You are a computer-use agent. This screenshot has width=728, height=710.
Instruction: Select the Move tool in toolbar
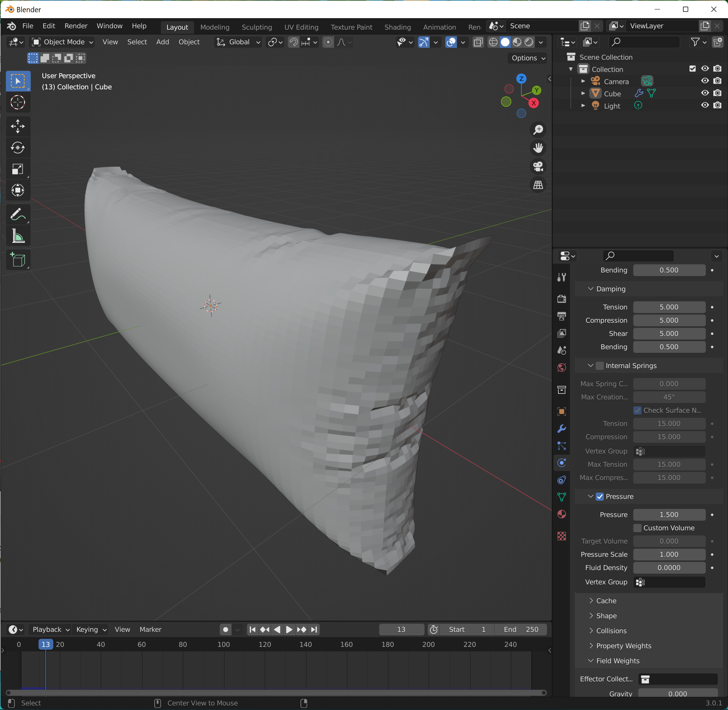point(17,126)
